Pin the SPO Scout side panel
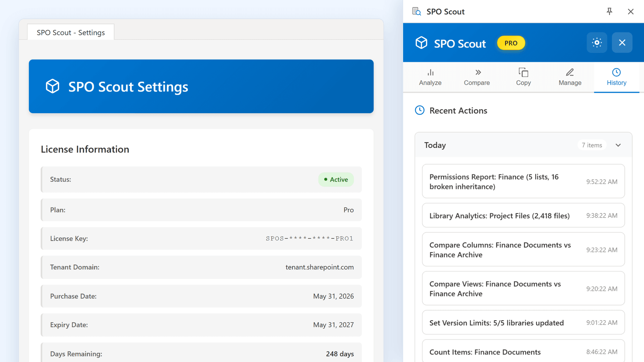Viewport: 644px width, 362px height. click(x=609, y=11)
